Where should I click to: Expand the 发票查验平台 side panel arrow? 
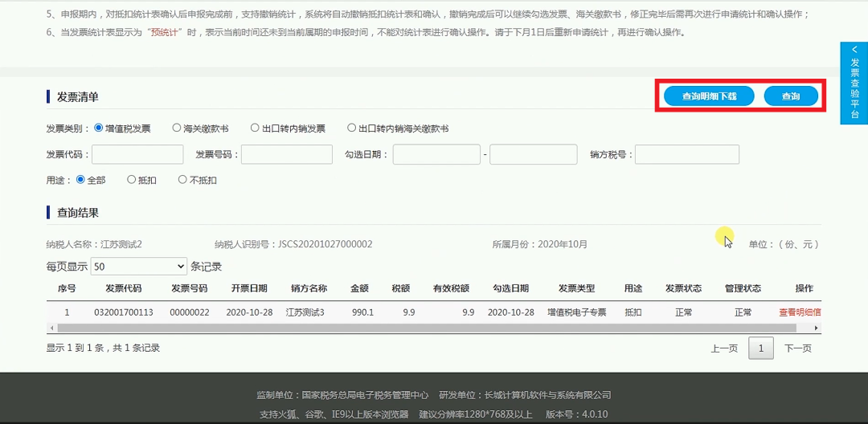click(x=854, y=49)
